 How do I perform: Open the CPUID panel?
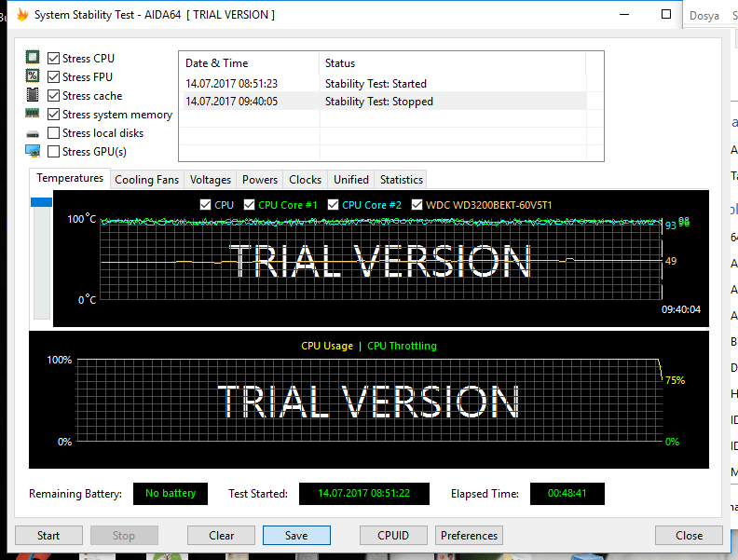point(393,536)
